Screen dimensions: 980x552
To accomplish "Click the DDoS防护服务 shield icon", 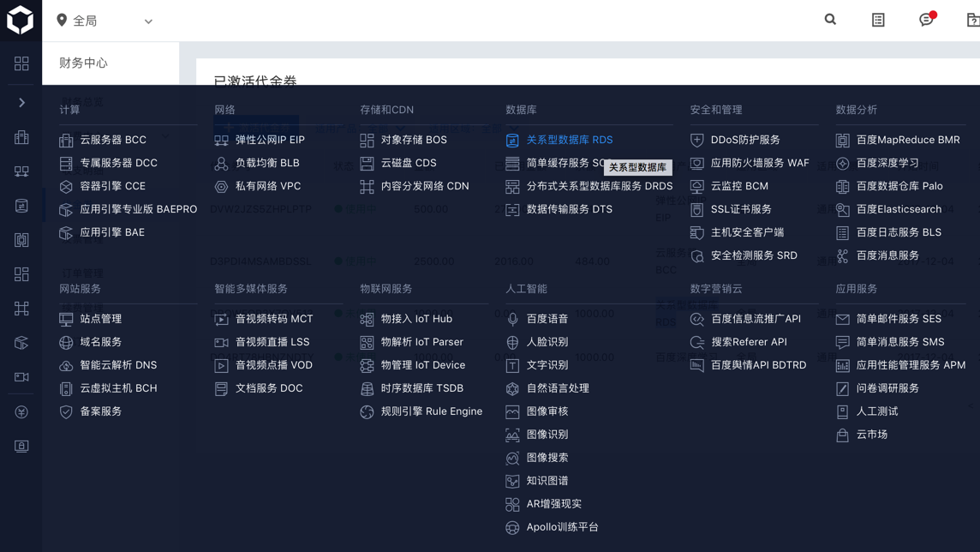I will pos(696,140).
